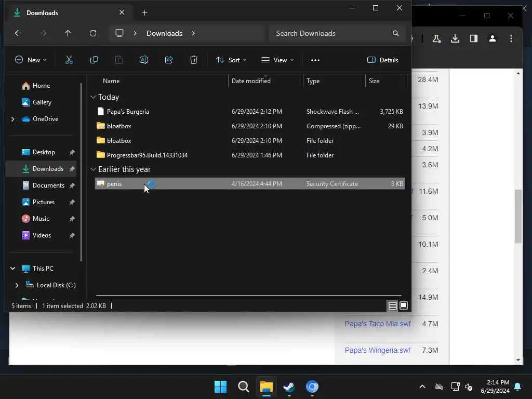532x399 pixels.
Task: Show hidden tray icons chevron
Action: coord(422,387)
